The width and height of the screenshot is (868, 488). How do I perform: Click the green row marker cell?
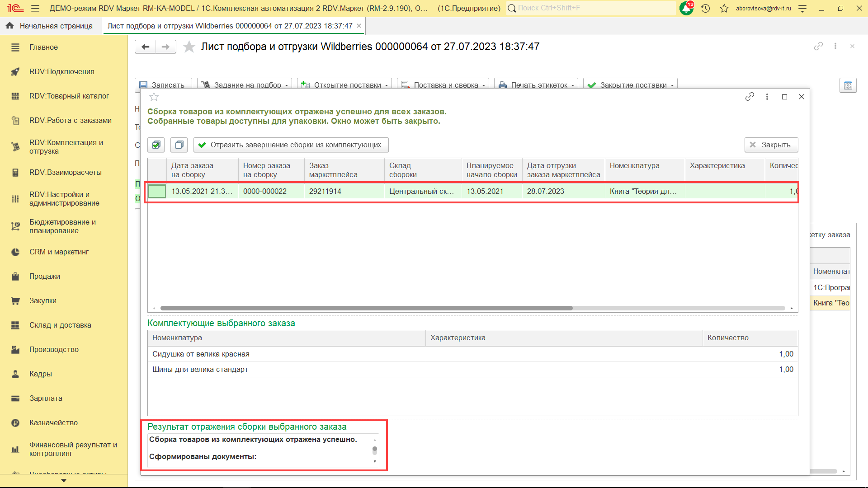pos(157,191)
